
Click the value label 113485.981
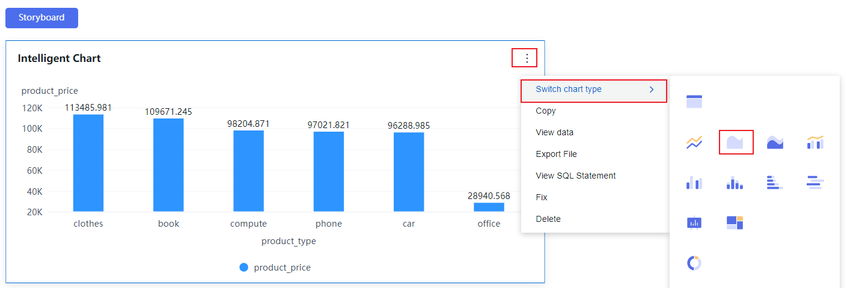pyautogui.click(x=88, y=108)
